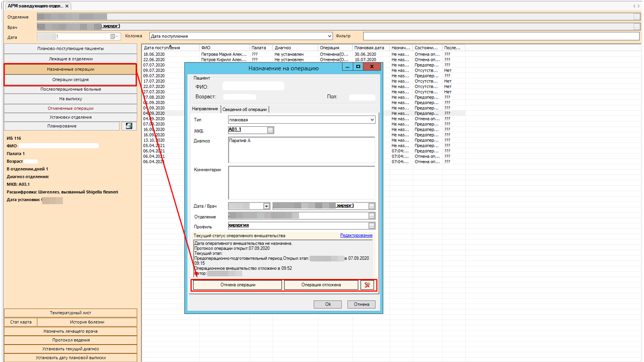Image resolution: width=644 pixels, height=362 pixels.
Task: Click the ellipsis button of the top Отделение field
Action: click(x=637, y=17)
